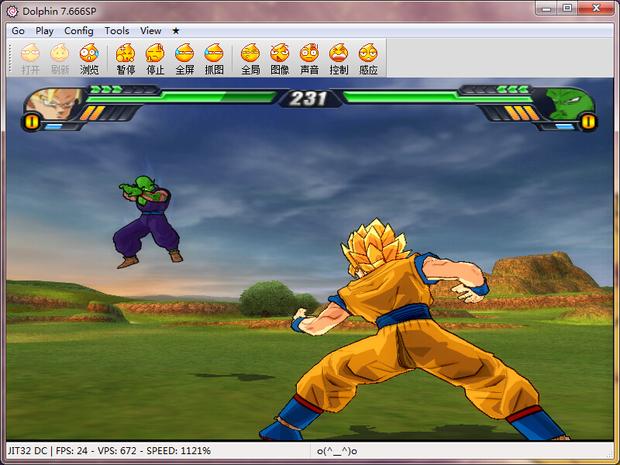Viewport: 620px width, 465px height.
Task: Click the left player's yellow 0 counter
Action: tap(32, 122)
